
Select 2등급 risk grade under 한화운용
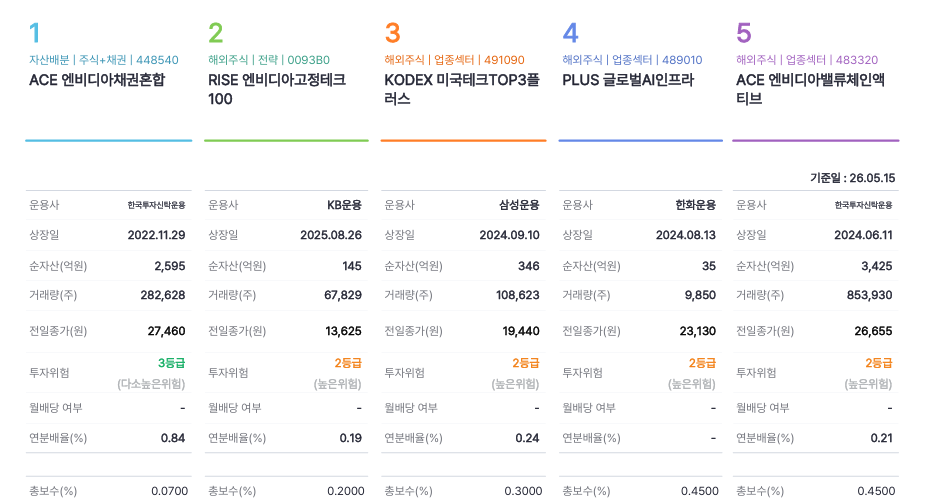pos(702,363)
